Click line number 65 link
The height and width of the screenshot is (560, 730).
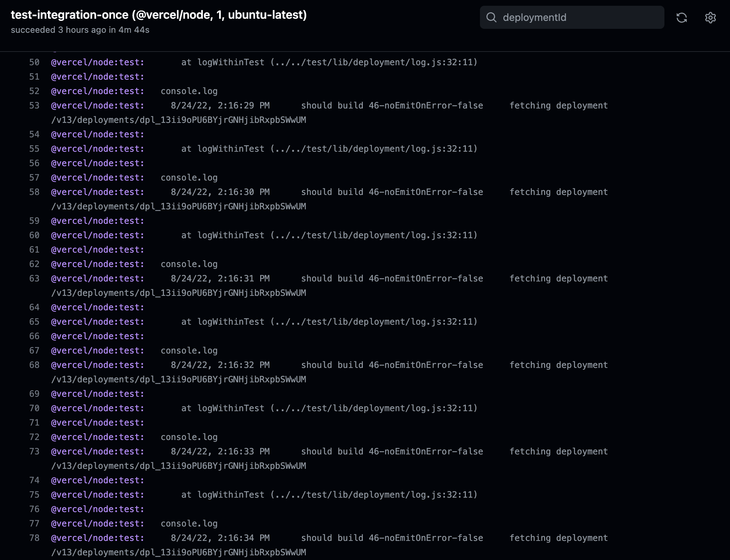pyautogui.click(x=34, y=322)
